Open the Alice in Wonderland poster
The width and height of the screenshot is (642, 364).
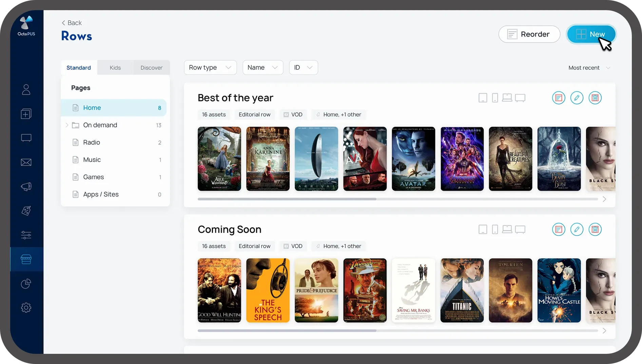point(219,159)
